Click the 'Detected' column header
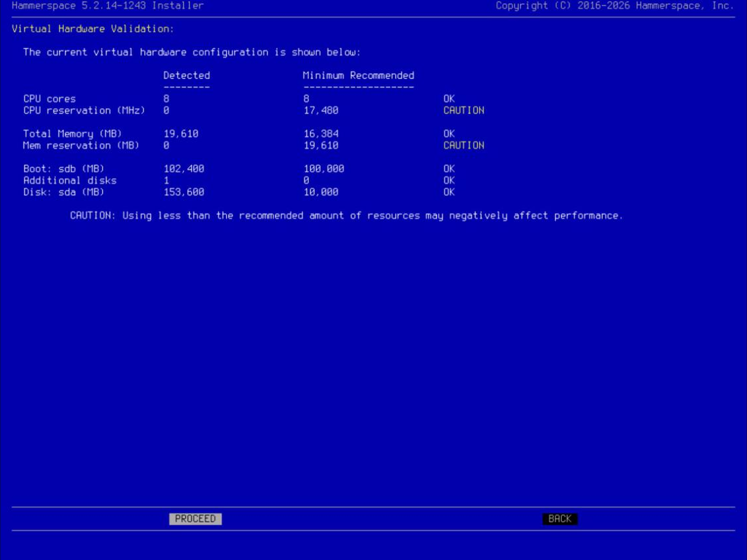 (x=187, y=75)
